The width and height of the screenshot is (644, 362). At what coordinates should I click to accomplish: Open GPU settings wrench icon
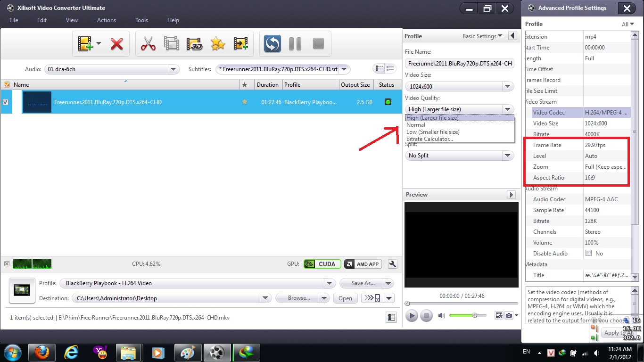pos(392,264)
